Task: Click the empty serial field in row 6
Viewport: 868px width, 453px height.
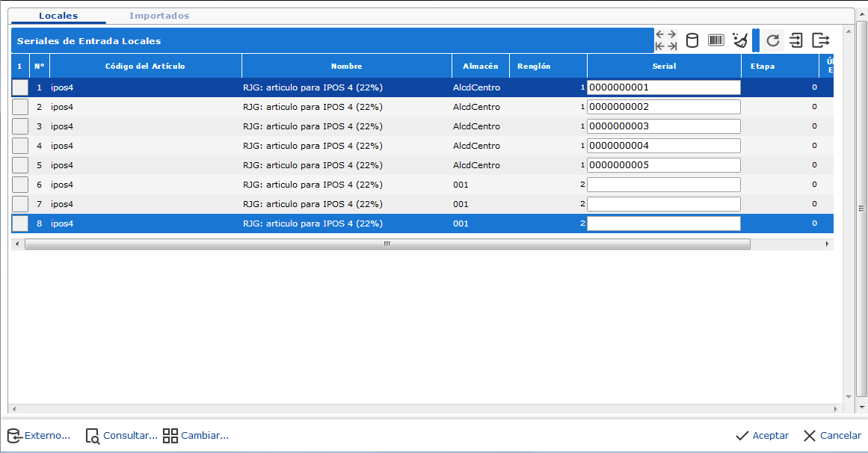Action: tap(664, 185)
